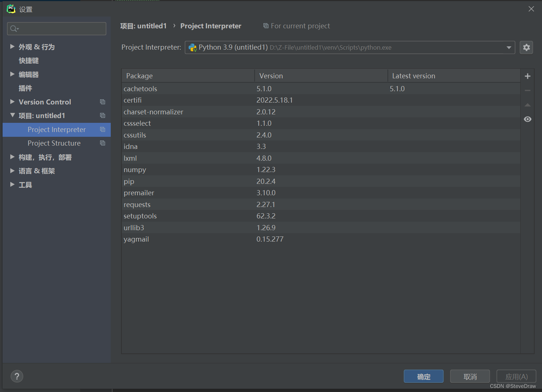Click copy icon beside Version Control
Image resolution: width=542 pixels, height=392 pixels.
[103, 102]
